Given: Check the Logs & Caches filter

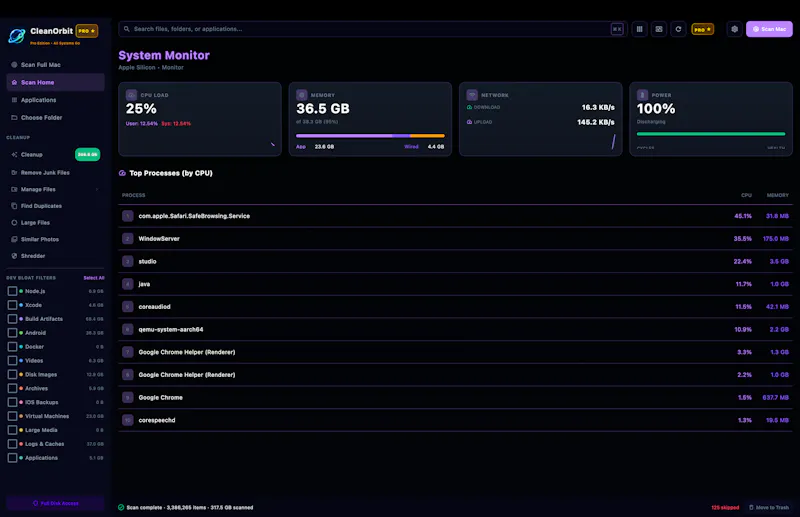Looking at the screenshot, I should tap(12, 444).
